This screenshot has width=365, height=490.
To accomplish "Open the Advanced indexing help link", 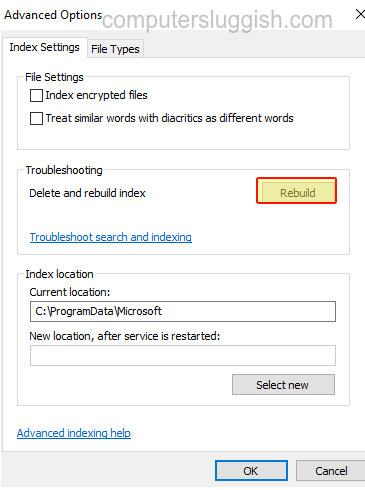I will coord(74,433).
